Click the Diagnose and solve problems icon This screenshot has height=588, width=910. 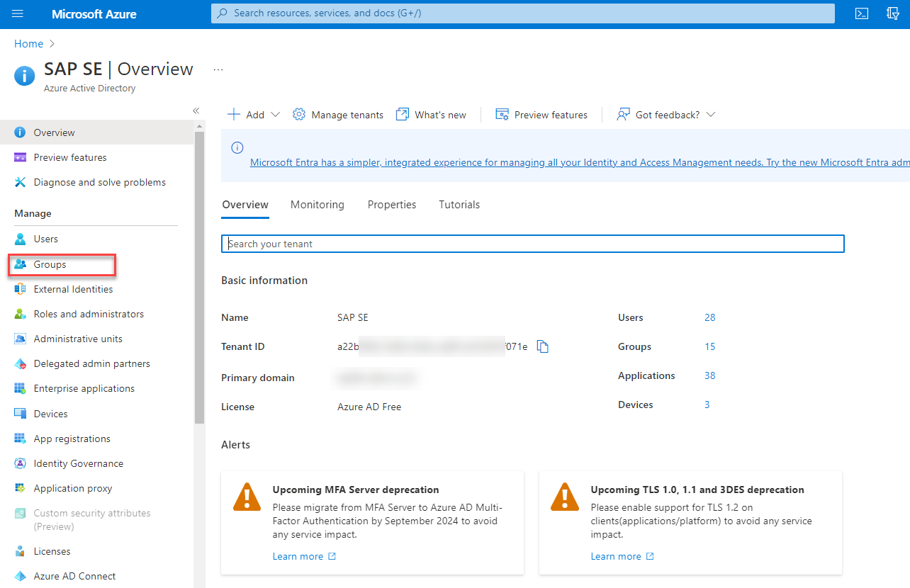[20, 182]
